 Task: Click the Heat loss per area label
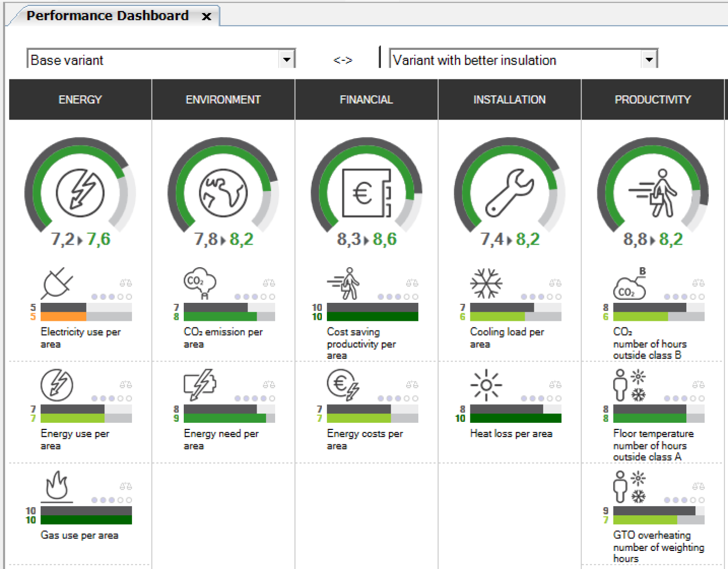click(511, 433)
